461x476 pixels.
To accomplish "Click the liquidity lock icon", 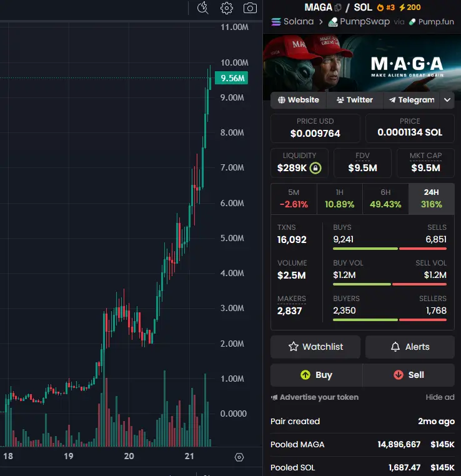I will [315, 168].
